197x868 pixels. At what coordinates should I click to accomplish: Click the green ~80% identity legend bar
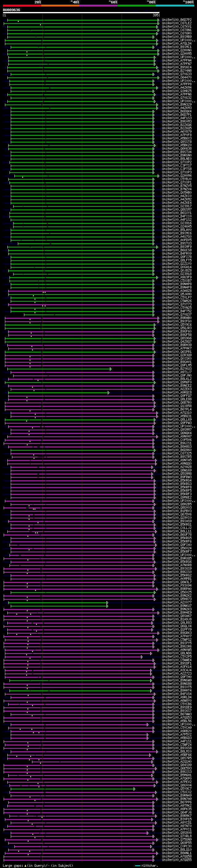(137, 6)
